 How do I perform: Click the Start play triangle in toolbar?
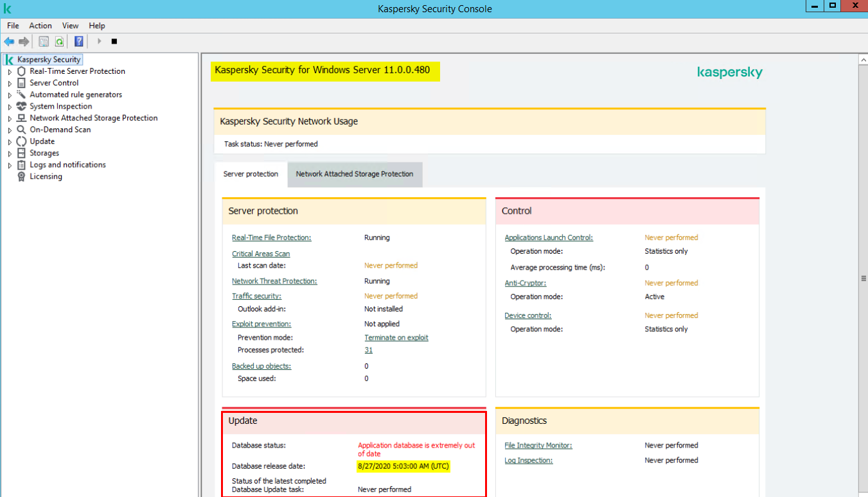[99, 41]
